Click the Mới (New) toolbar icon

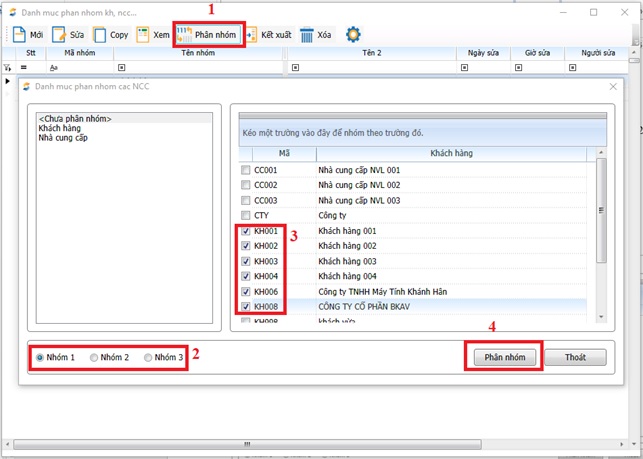point(19,35)
